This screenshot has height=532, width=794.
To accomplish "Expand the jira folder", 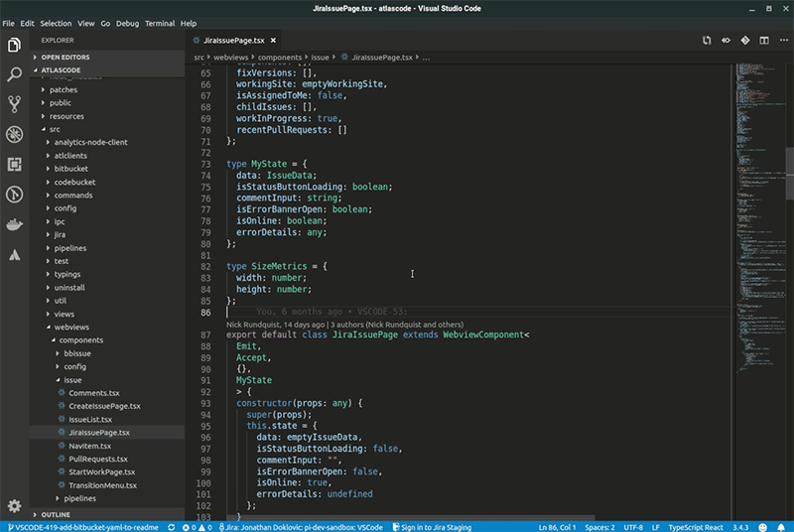I will (x=107, y=234).
